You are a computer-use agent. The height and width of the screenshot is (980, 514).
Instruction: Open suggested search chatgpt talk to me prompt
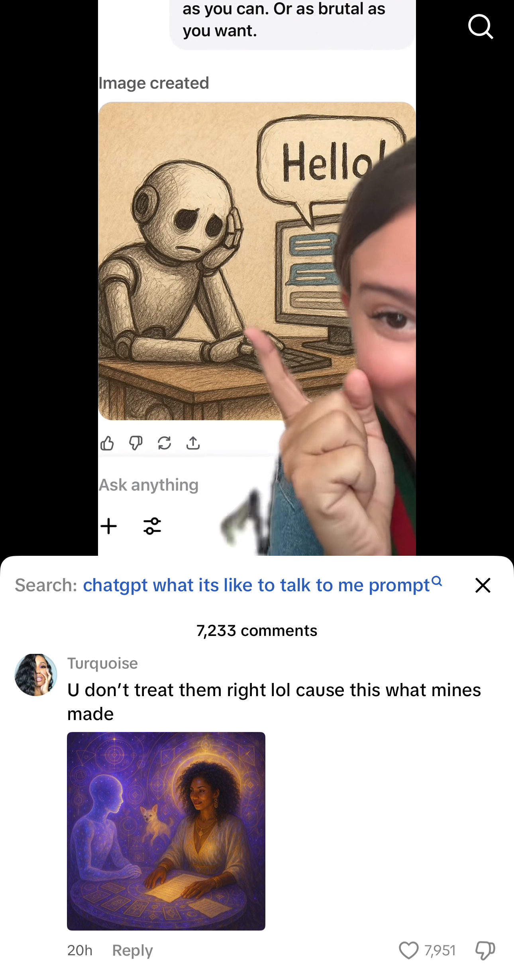[x=257, y=585]
